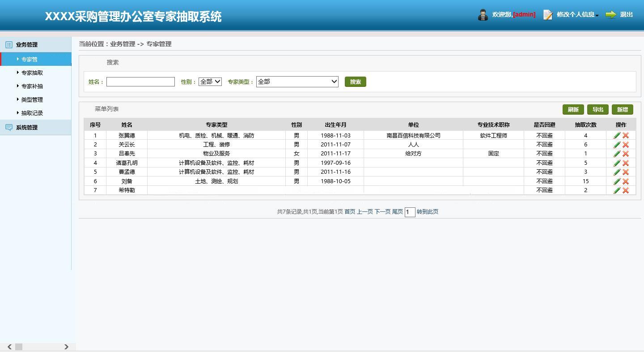644x352 pixels.
Task: Delete the row for 希特勒
Action: pyautogui.click(x=626, y=190)
